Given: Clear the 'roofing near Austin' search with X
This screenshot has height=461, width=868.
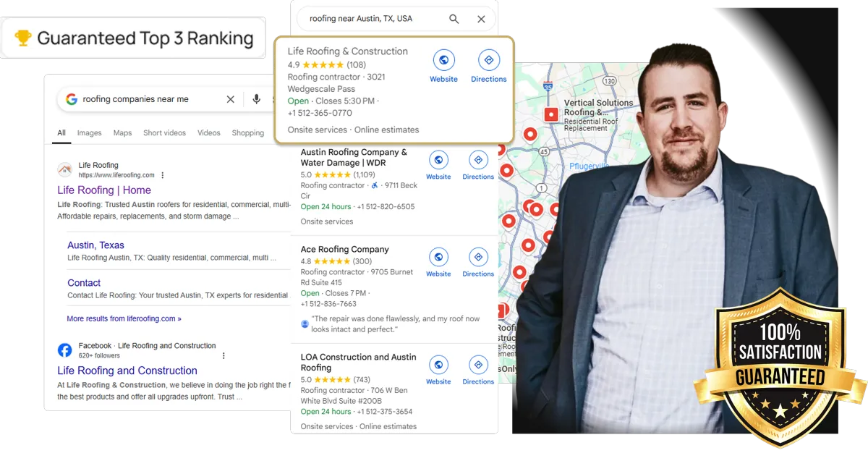Looking at the screenshot, I should 482,19.
